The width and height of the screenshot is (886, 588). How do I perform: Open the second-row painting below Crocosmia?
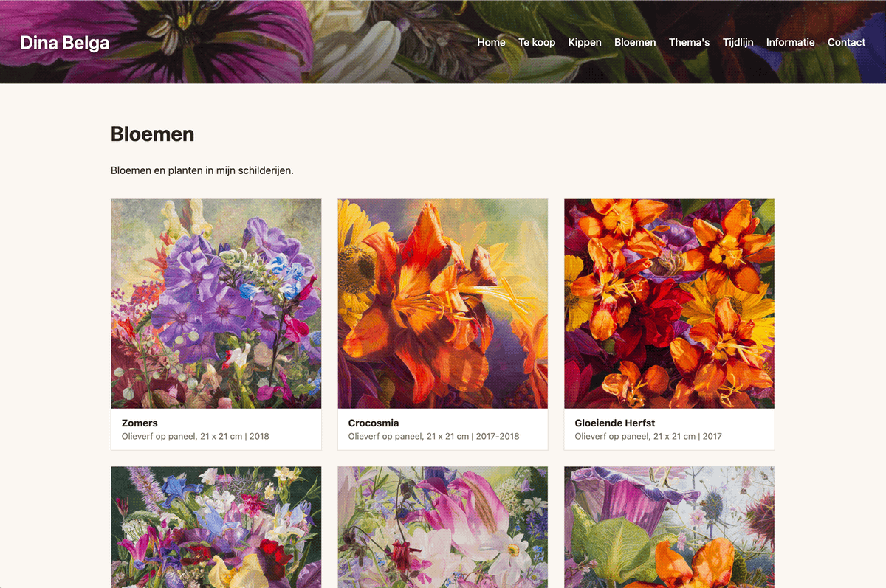pos(443,527)
